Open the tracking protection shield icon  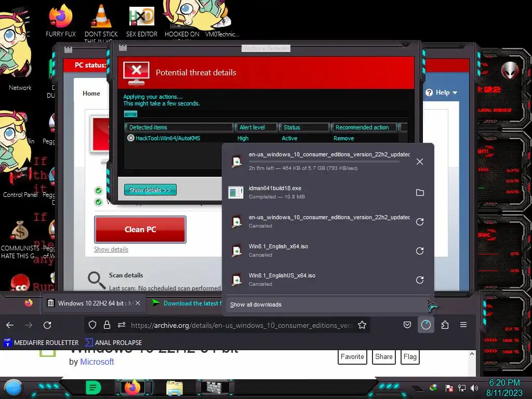pos(92,325)
